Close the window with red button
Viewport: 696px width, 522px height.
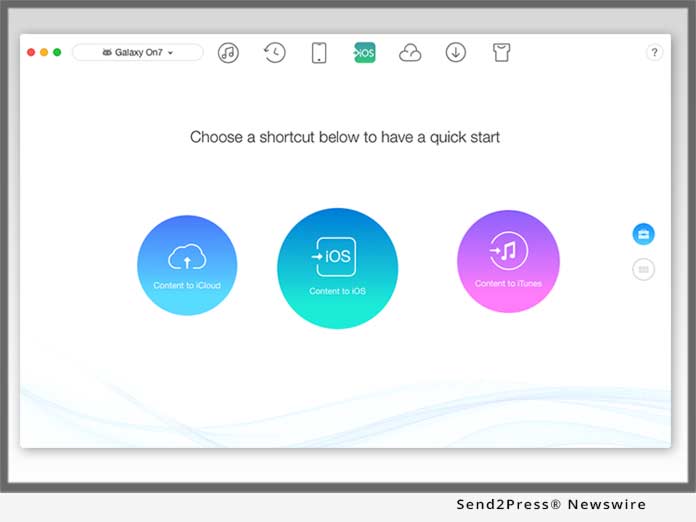click(x=31, y=52)
